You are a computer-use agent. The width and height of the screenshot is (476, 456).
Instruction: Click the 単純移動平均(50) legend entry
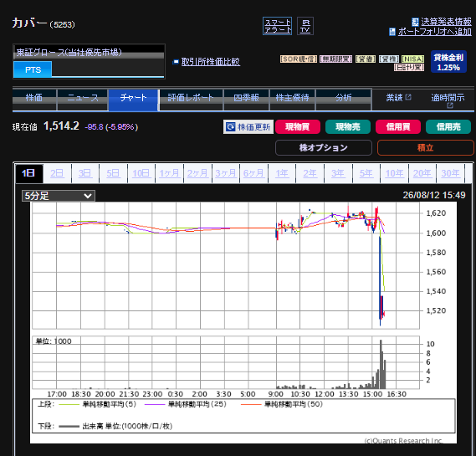tap(282, 404)
